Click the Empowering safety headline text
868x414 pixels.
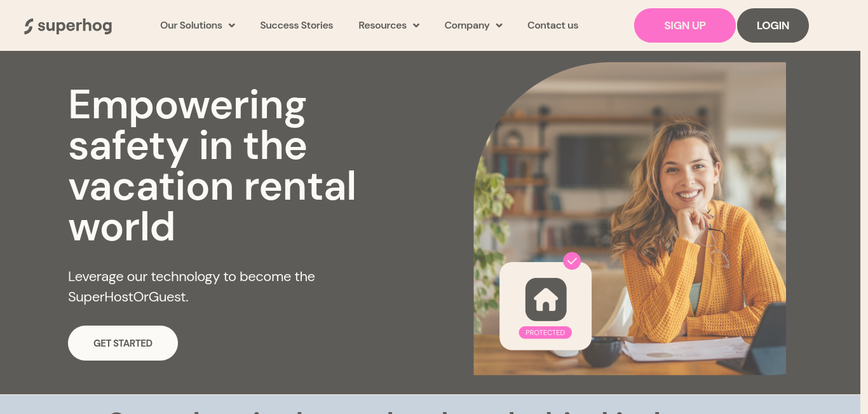click(x=212, y=165)
